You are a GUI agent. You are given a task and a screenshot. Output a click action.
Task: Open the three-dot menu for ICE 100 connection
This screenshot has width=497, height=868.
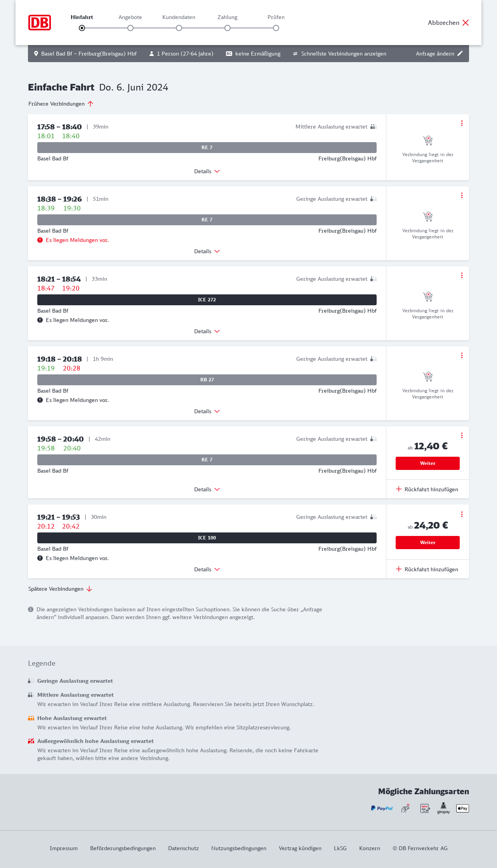click(x=462, y=514)
